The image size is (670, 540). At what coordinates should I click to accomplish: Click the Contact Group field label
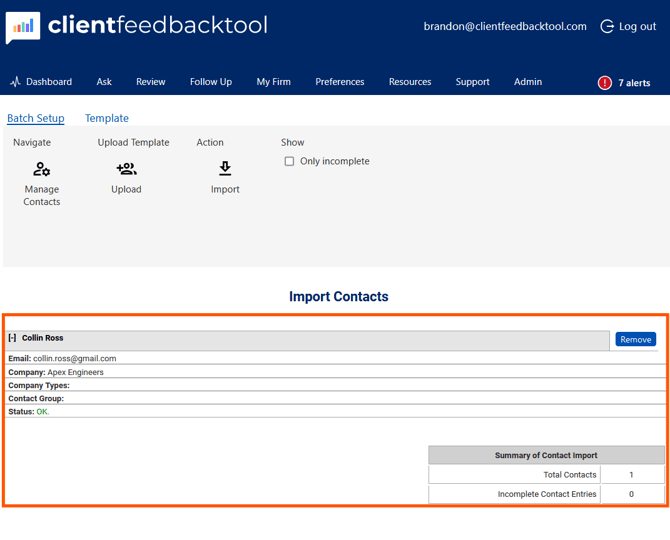pos(36,399)
